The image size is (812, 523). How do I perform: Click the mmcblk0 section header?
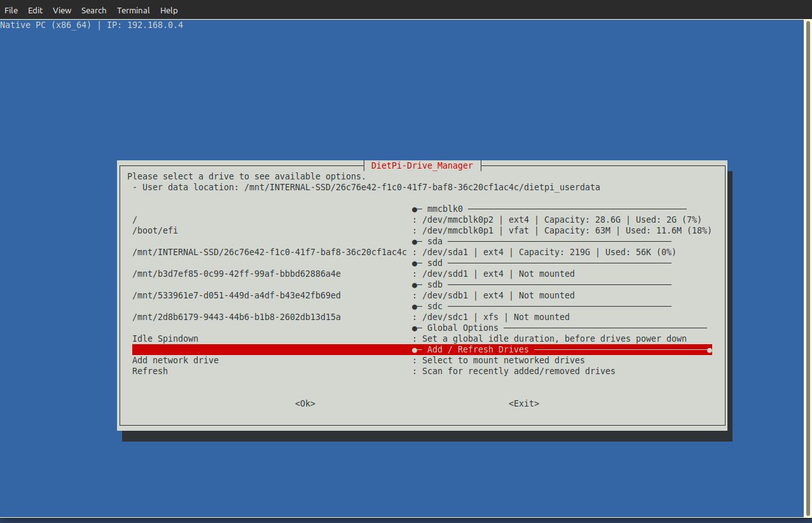pyautogui.click(x=445, y=209)
